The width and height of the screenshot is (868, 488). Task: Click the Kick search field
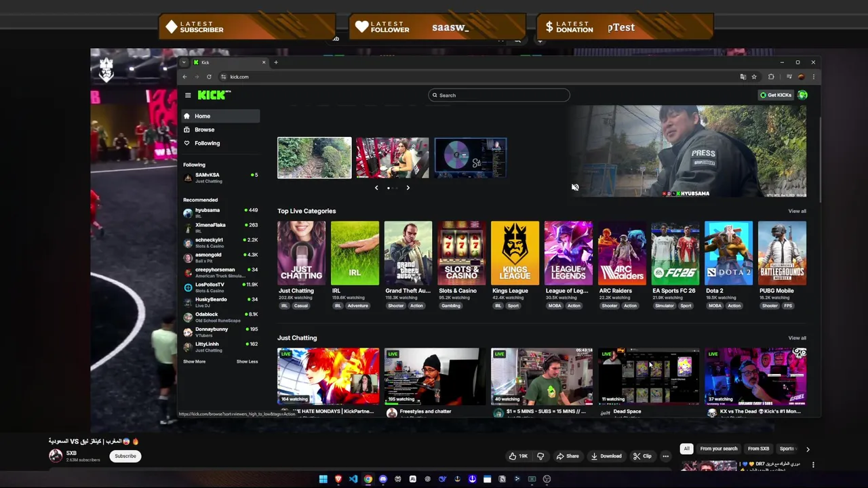pyautogui.click(x=499, y=96)
